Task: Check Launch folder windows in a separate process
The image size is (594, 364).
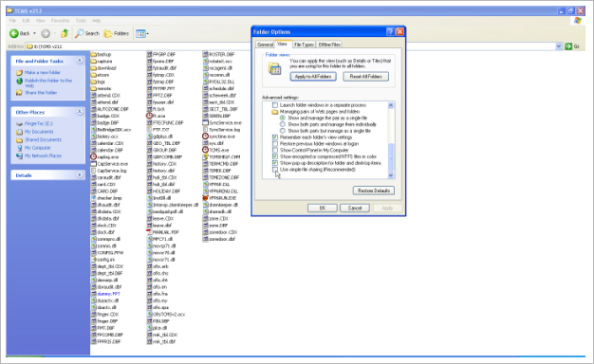Action: 275,105
